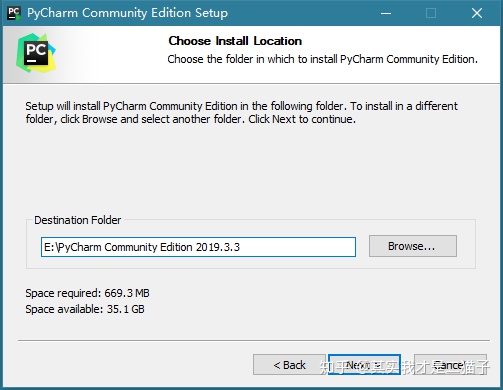Screen dimensions: 503x390
Task: Cancel the PyCharm setup
Action: point(450,365)
